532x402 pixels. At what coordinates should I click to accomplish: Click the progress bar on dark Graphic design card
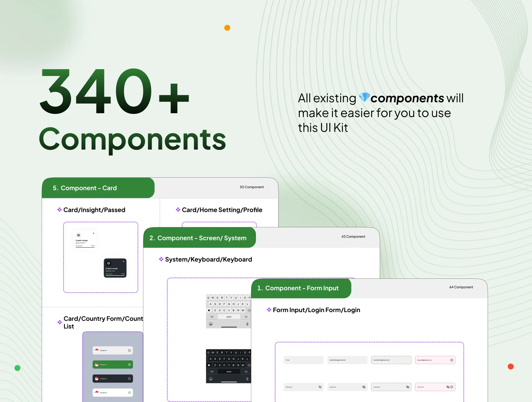tap(115, 275)
